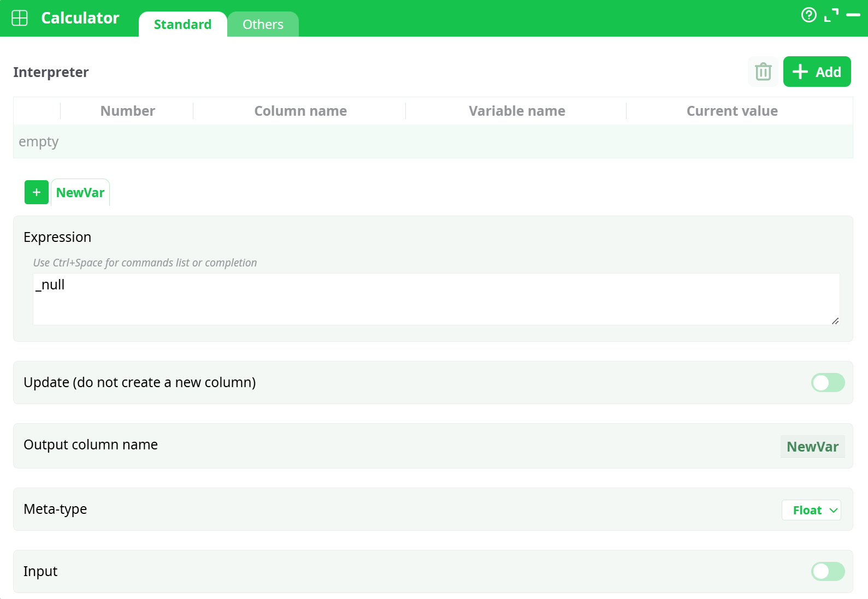Click the Number column header
868x599 pixels.
(x=127, y=111)
